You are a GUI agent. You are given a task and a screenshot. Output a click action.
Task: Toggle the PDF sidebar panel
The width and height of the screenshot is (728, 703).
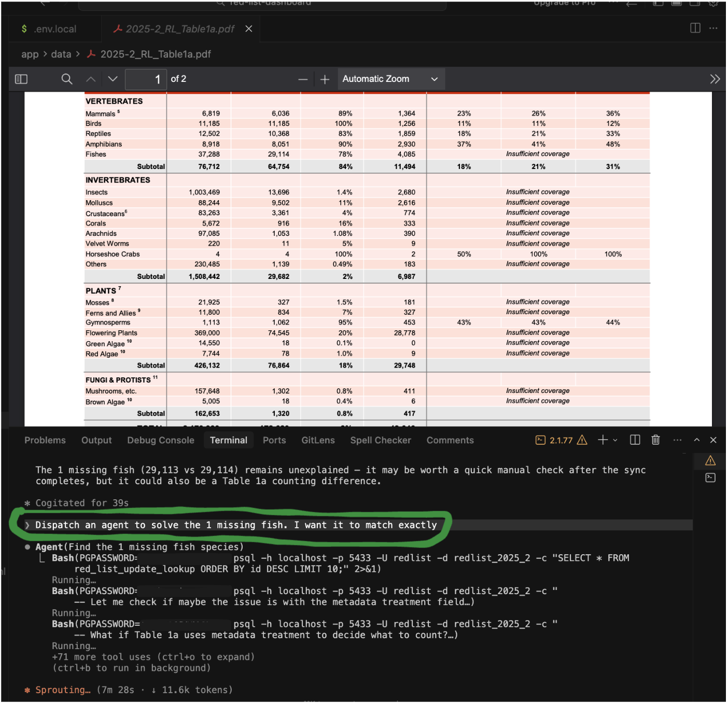21,79
